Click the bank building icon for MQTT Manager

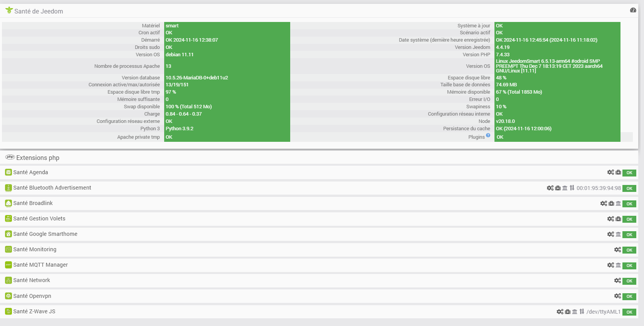tap(618, 265)
